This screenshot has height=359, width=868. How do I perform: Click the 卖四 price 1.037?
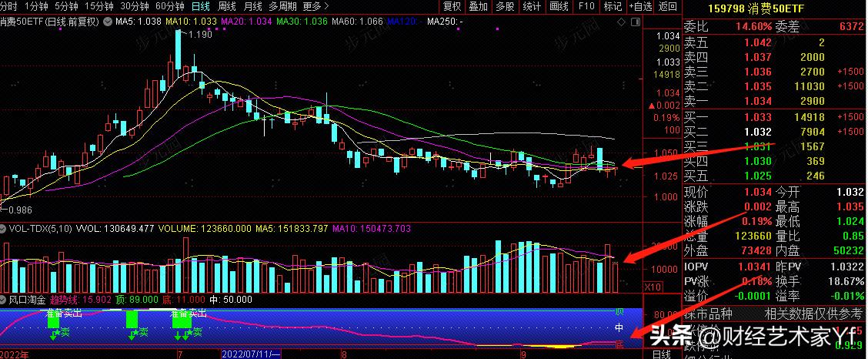(757, 57)
